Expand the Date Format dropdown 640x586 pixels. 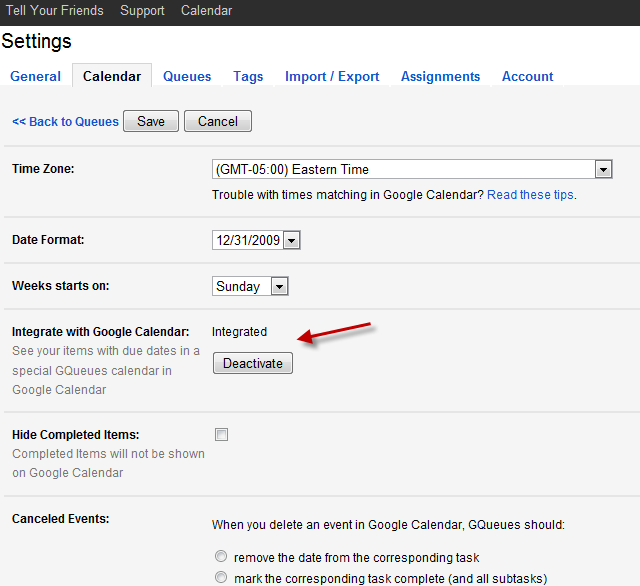pyautogui.click(x=256, y=240)
